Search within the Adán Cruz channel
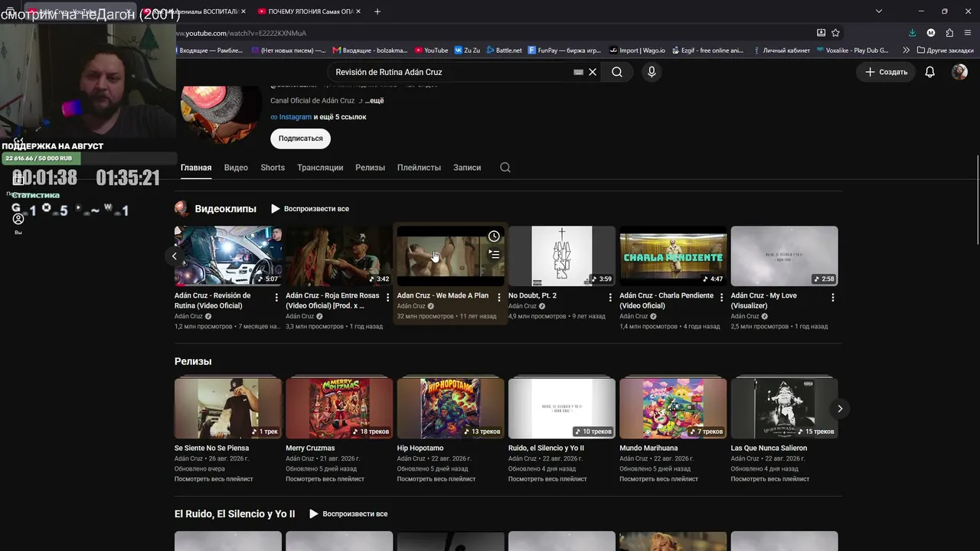 505,168
